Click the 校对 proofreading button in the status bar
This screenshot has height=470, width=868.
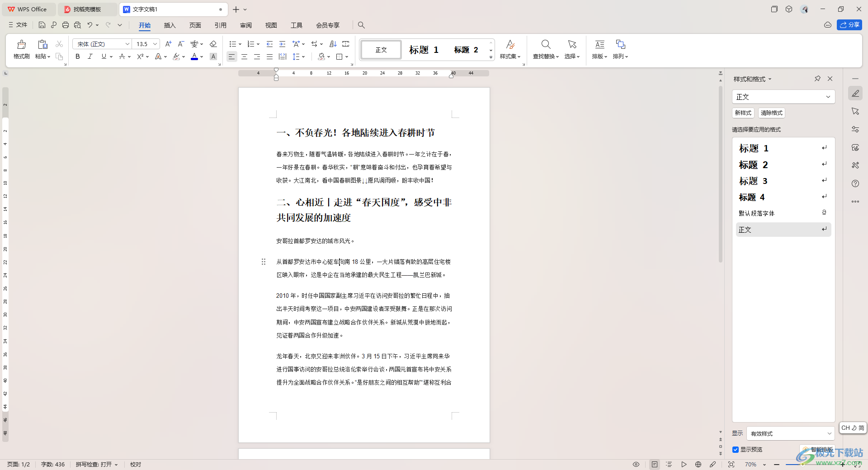pyautogui.click(x=136, y=464)
